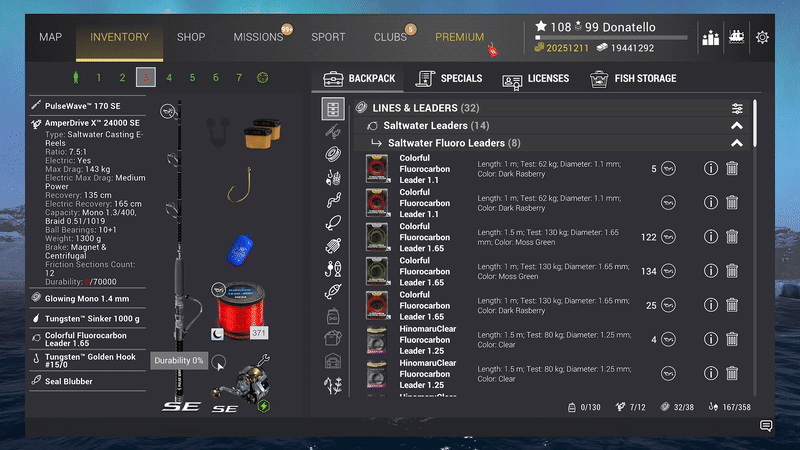Image resolution: width=800 pixels, height=450 pixels.
Task: Select the green angler hands slot
Action: pos(75,77)
